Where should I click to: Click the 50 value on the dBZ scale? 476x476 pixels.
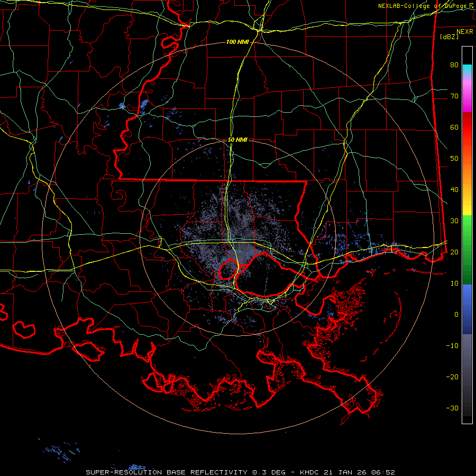pyautogui.click(x=454, y=159)
